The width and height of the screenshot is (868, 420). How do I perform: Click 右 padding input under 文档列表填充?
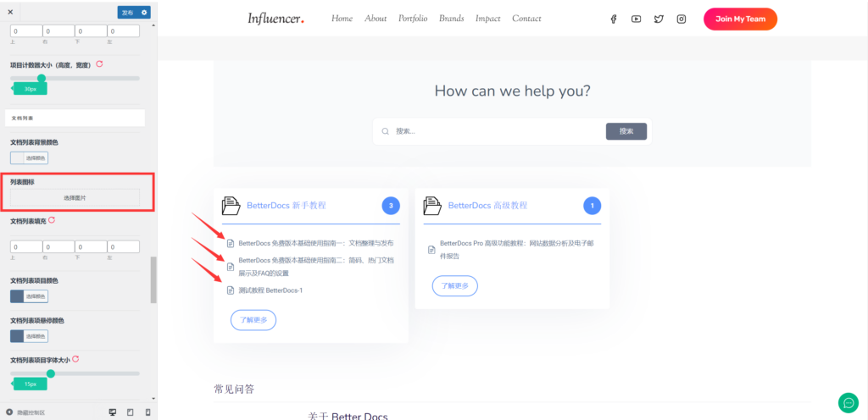tap(58, 246)
